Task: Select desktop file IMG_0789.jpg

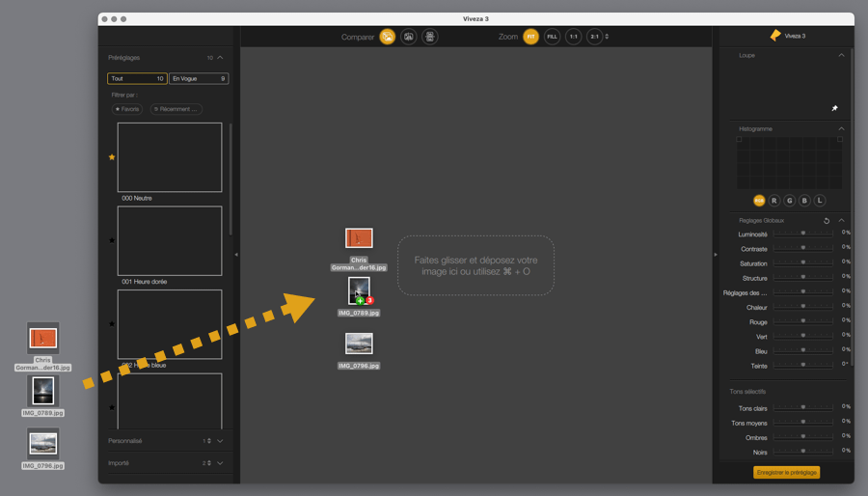Action: pos(42,396)
